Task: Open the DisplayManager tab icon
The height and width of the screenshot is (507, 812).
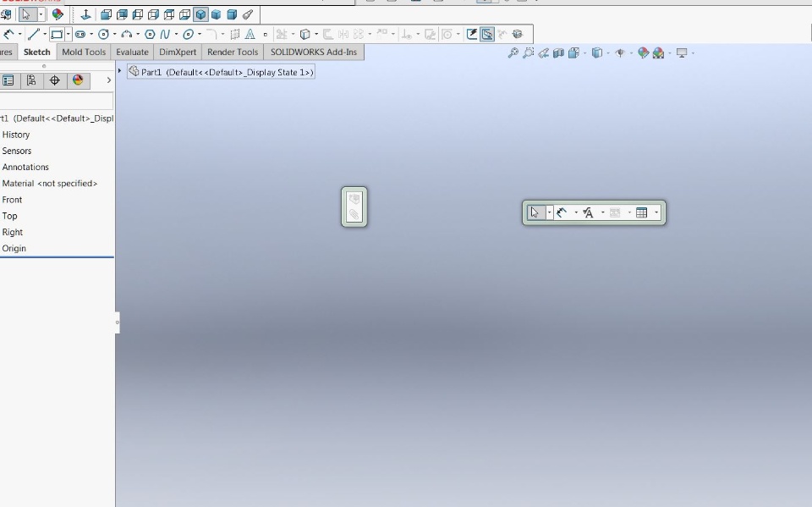Action: click(78, 80)
